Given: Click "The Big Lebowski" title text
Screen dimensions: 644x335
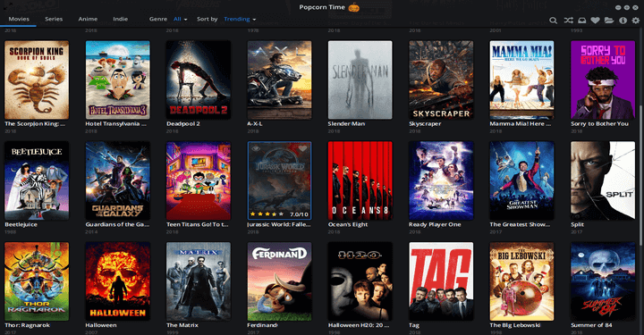Looking at the screenshot, I should (x=515, y=325).
